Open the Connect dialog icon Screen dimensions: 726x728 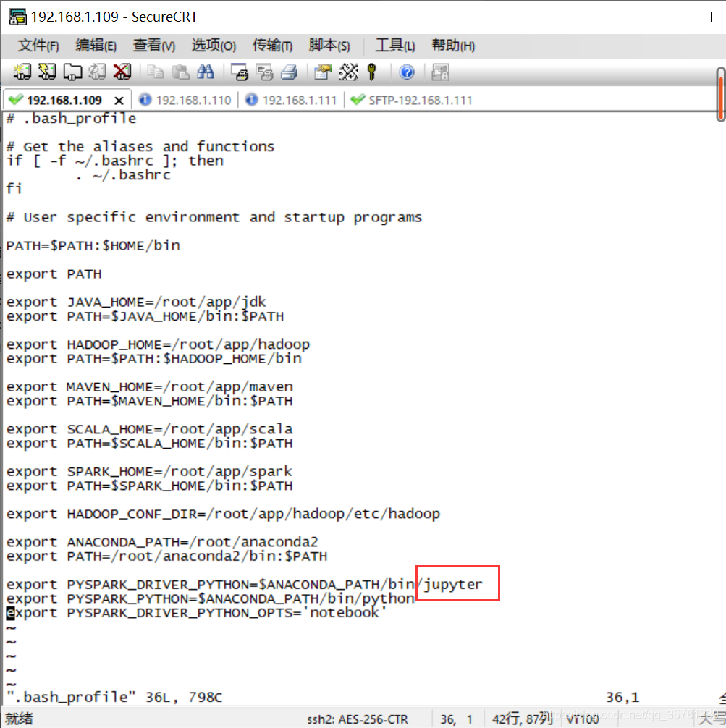(x=21, y=72)
